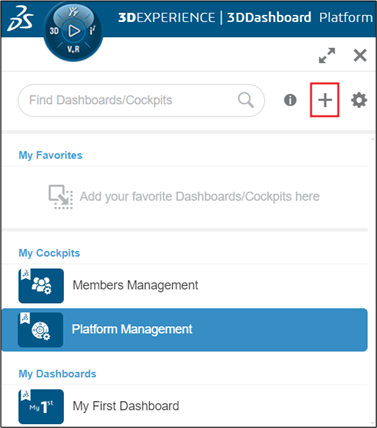
Task: Close the dashboards panel
Action: click(360, 55)
